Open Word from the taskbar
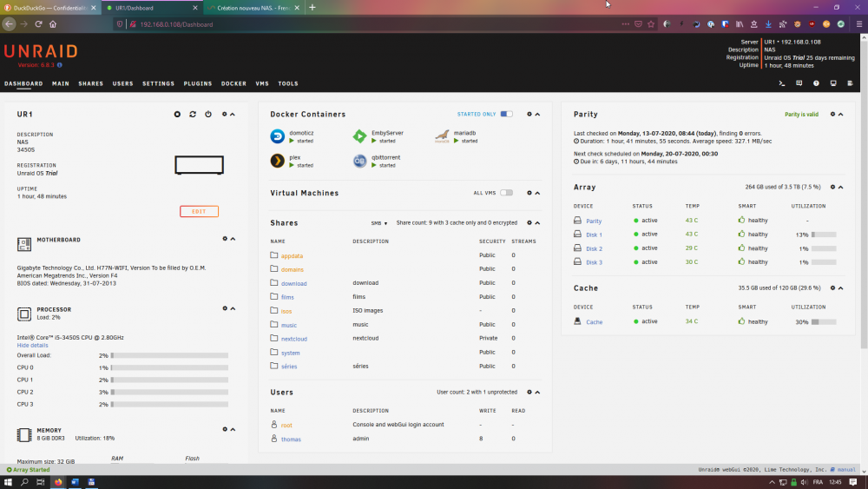This screenshot has width=868, height=489. coord(75,482)
